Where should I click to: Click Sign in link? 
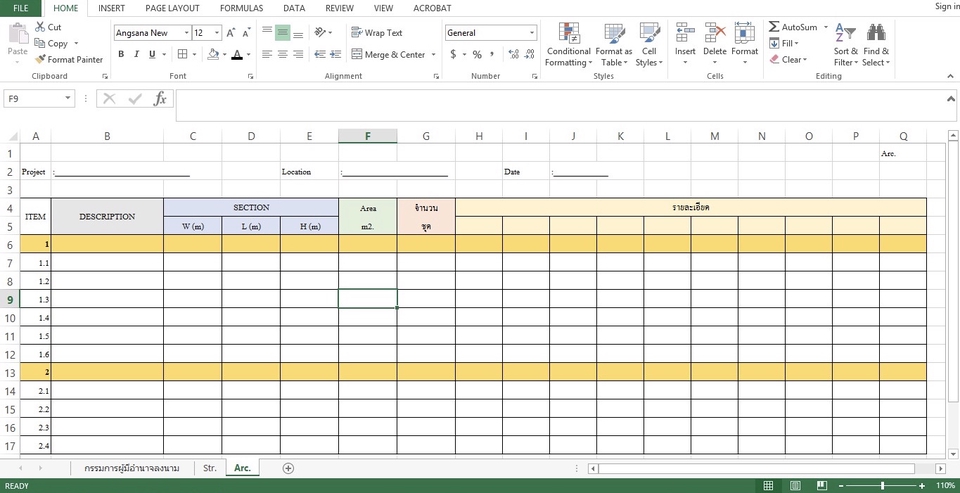[x=947, y=7]
